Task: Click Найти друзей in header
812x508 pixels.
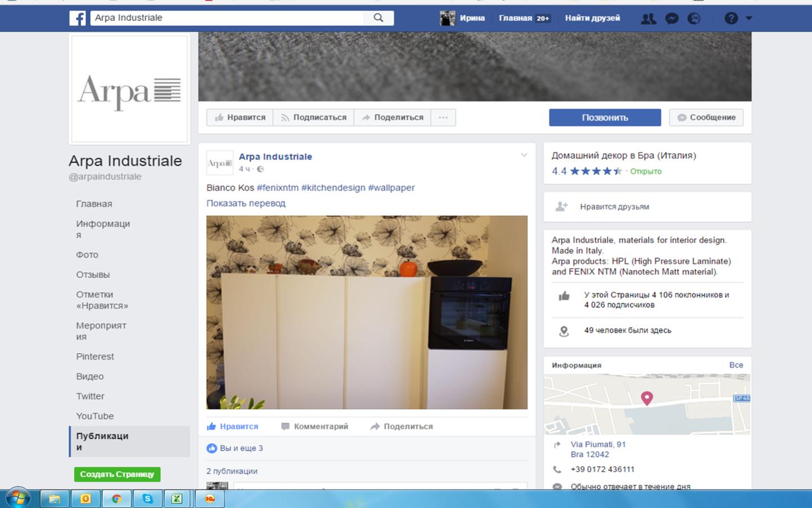Action: [x=592, y=18]
